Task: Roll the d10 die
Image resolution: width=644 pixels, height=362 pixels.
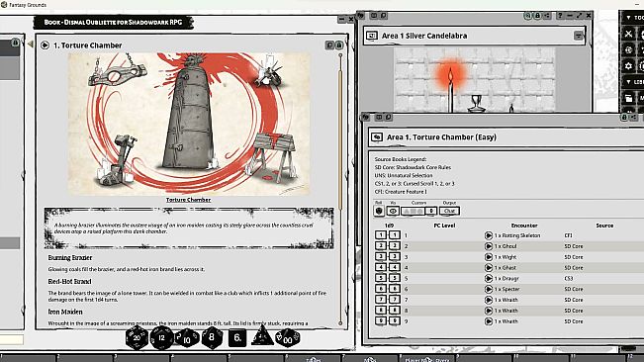Action: (x=187, y=338)
